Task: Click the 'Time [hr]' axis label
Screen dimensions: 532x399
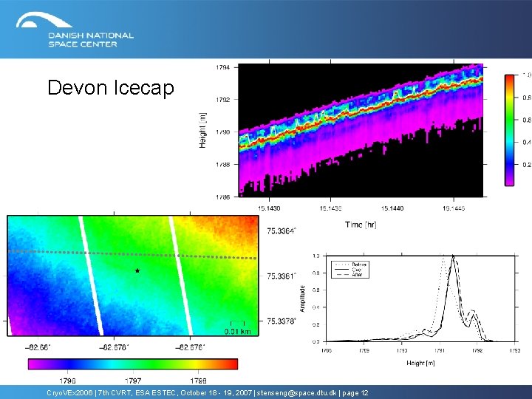Action: tap(361, 225)
